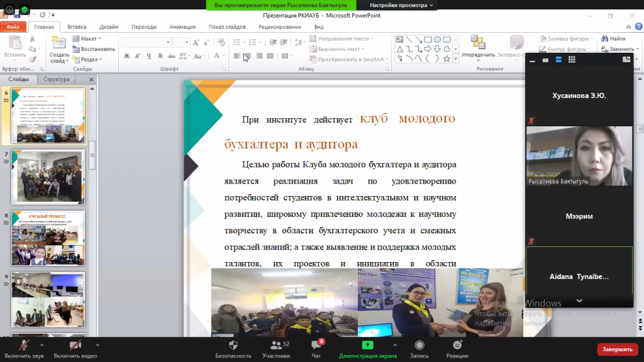
Task: Select the rectangle shape in gallery
Action: pyautogui.click(x=428, y=40)
